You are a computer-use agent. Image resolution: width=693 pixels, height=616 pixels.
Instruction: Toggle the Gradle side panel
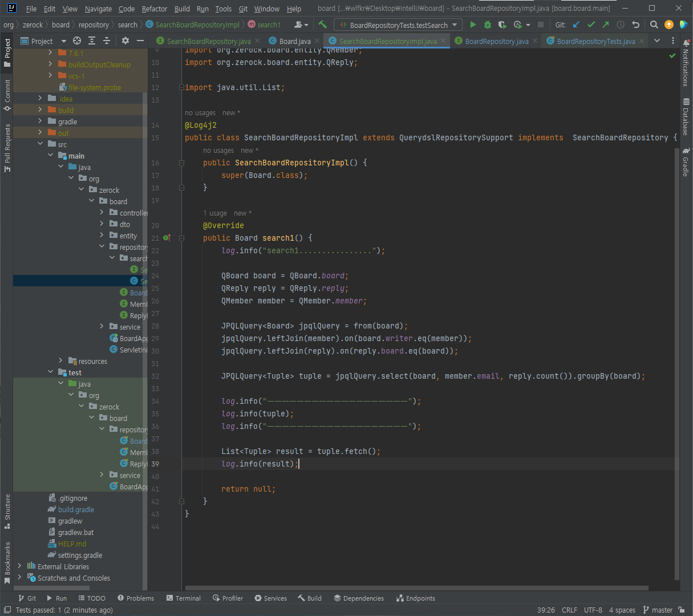coord(686,163)
